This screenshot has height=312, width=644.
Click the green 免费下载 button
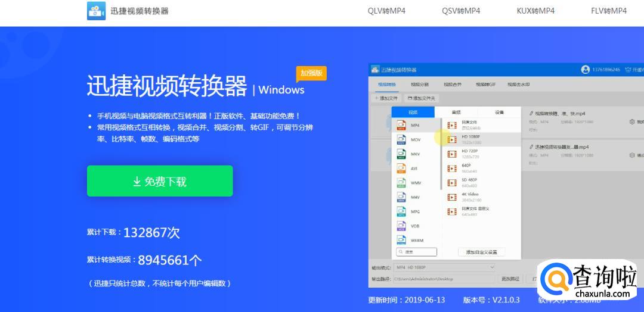160,181
